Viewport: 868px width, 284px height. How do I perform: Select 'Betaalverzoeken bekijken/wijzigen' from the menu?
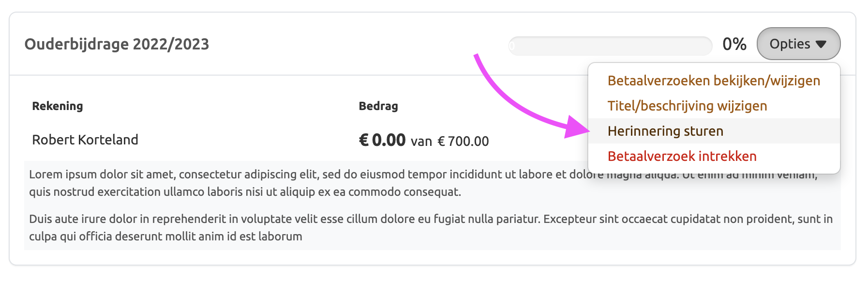(713, 80)
